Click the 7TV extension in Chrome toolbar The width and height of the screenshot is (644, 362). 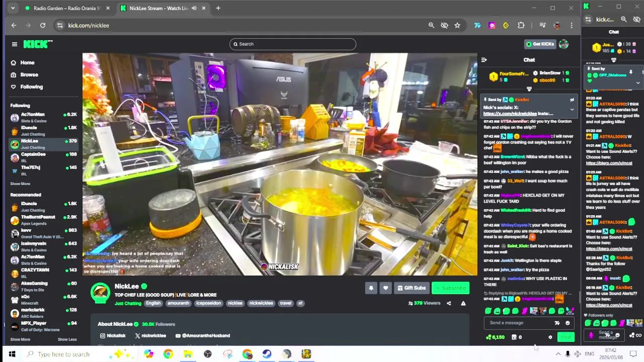click(x=477, y=25)
